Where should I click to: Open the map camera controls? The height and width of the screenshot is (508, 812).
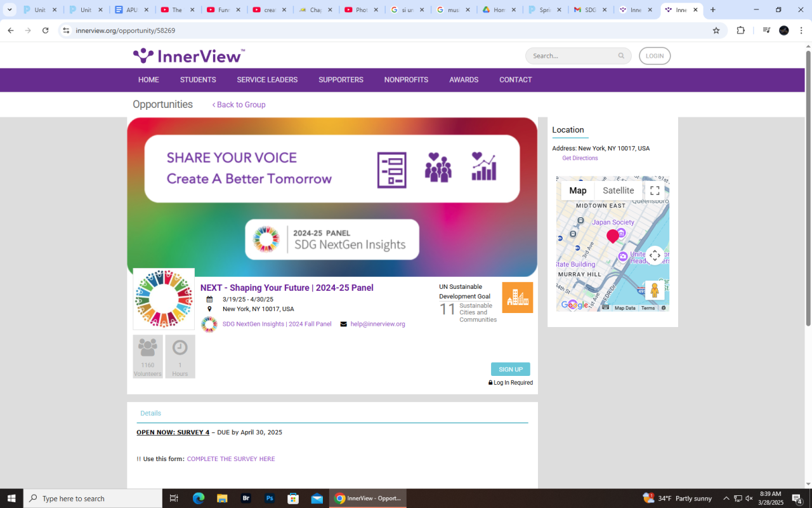655,255
